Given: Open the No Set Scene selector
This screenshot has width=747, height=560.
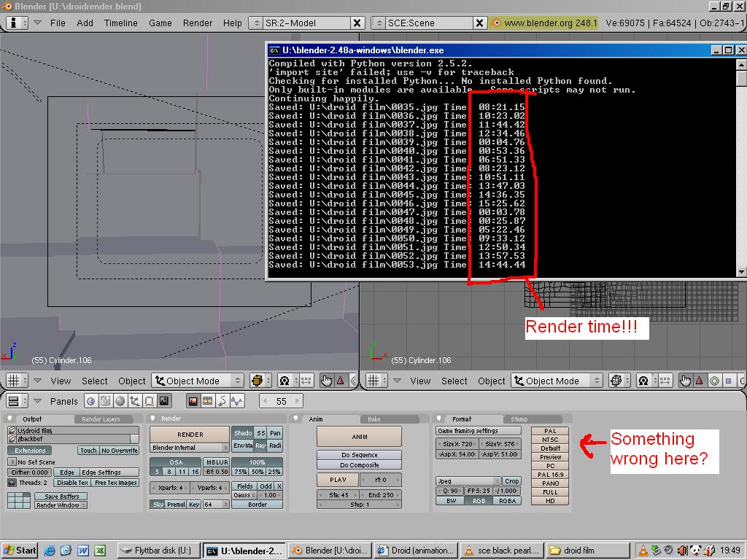Looking at the screenshot, I should [12, 462].
